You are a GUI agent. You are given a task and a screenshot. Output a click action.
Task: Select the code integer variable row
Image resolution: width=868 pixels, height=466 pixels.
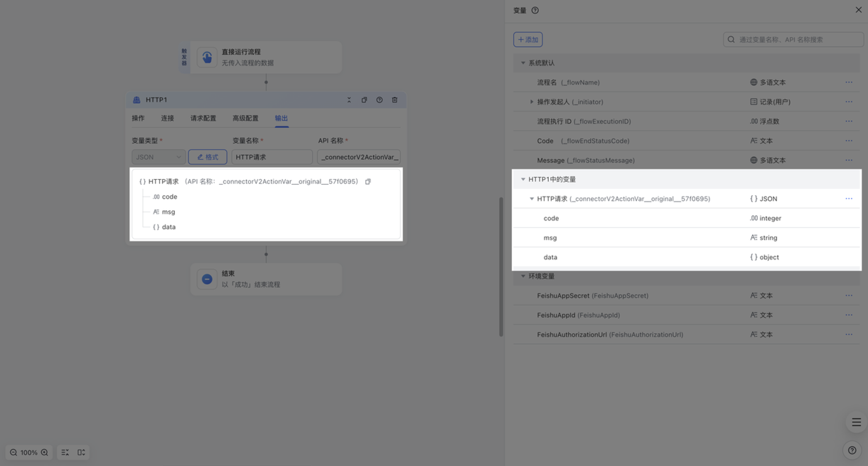686,218
